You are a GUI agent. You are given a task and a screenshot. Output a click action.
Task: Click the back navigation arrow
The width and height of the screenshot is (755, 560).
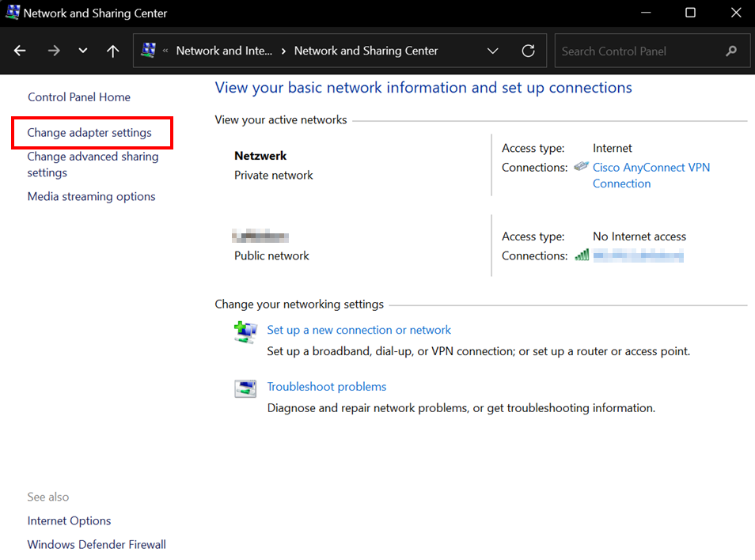[x=19, y=51]
